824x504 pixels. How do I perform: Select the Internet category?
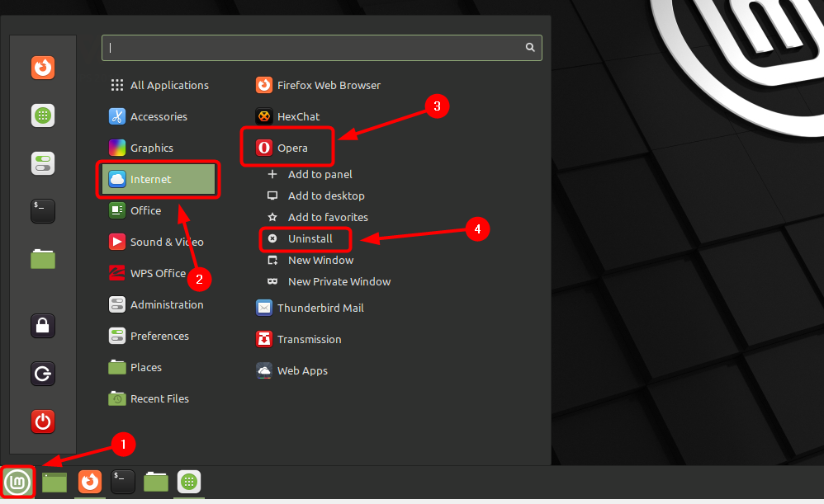[x=159, y=180]
